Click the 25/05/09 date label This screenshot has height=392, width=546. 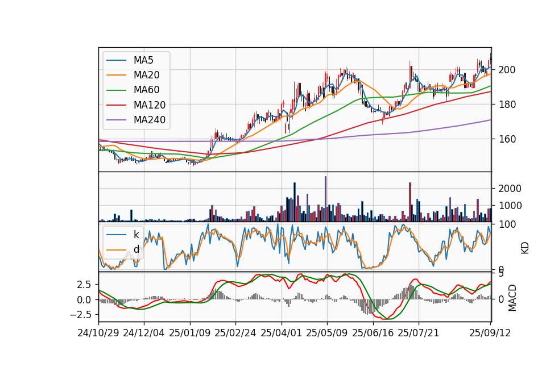326,333
